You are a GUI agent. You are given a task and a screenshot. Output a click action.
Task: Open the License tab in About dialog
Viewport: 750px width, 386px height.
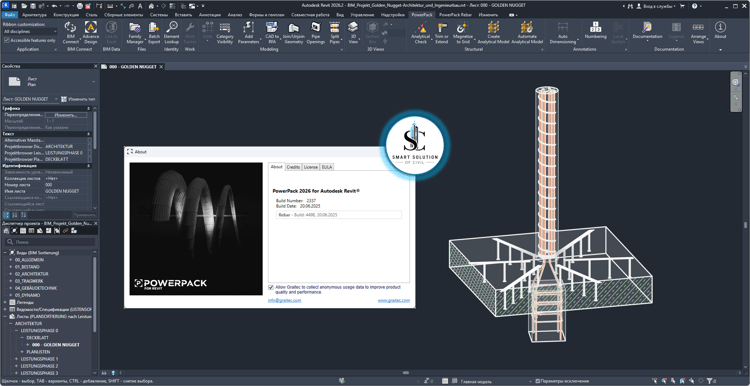click(x=310, y=167)
